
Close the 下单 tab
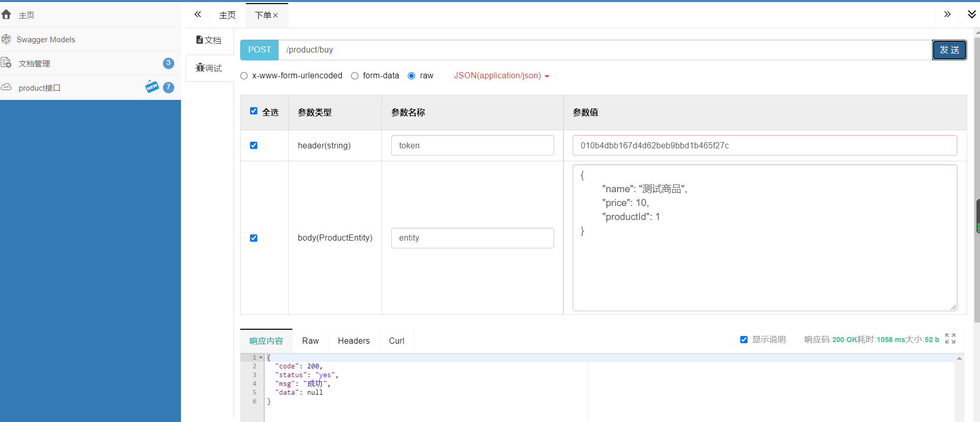pos(276,15)
